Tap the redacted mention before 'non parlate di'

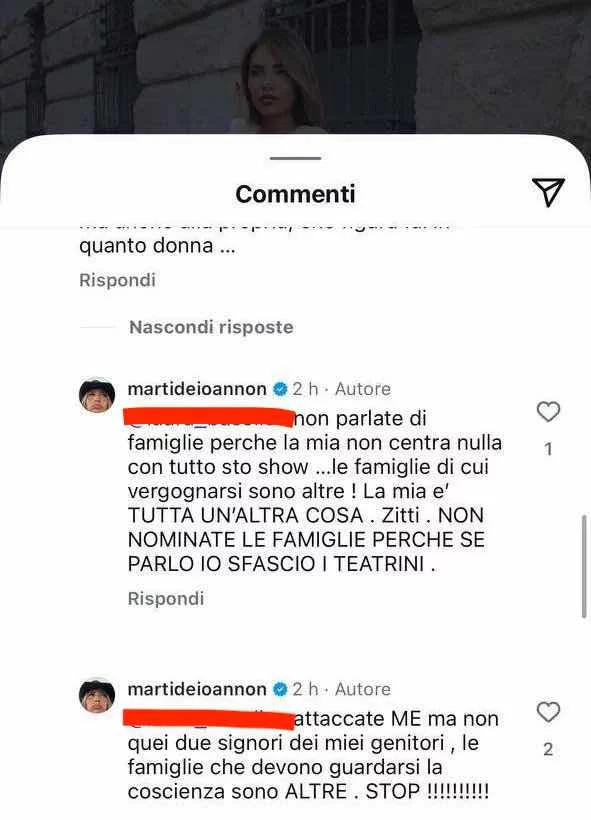pyautogui.click(x=209, y=417)
